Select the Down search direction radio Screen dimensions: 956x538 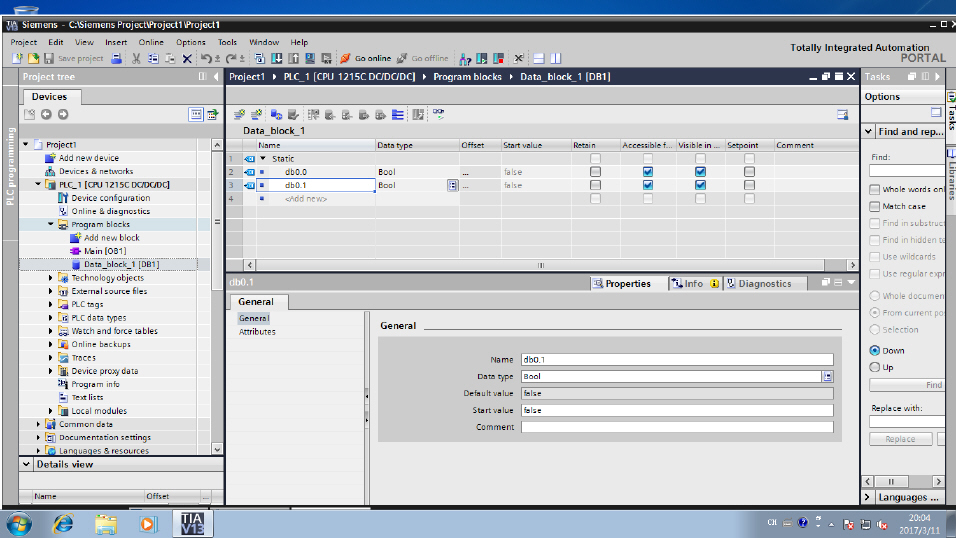click(x=875, y=350)
